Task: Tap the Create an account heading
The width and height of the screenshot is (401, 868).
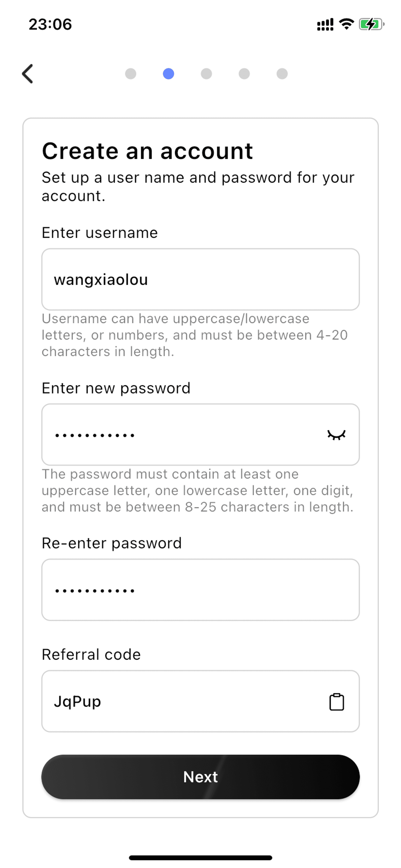Action: click(x=147, y=151)
